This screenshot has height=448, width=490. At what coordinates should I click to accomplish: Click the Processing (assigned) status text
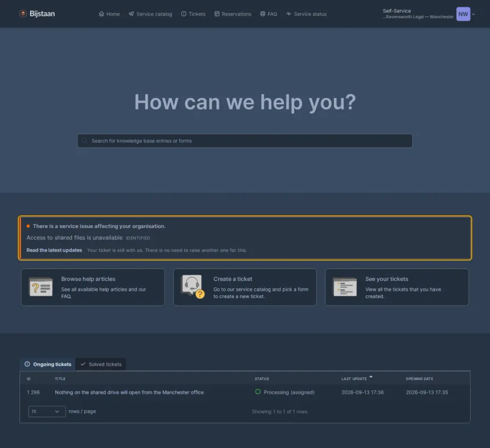point(289,392)
